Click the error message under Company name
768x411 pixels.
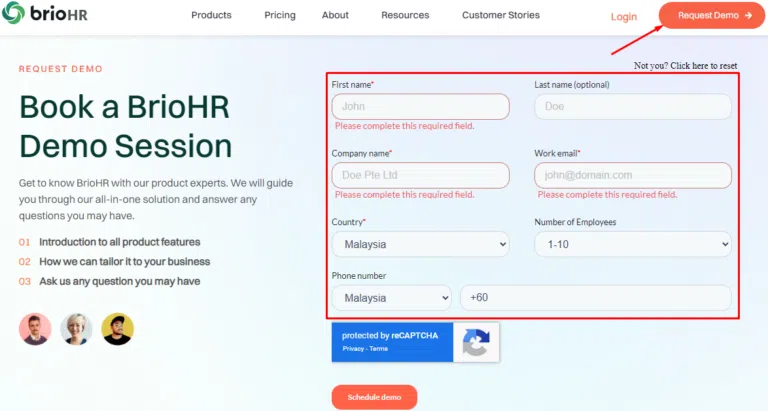point(405,194)
